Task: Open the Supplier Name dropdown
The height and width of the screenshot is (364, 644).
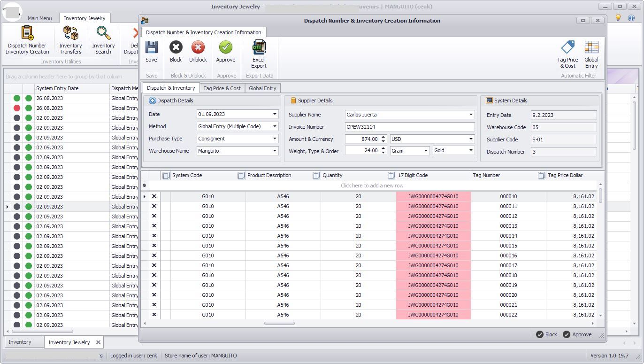Action: (471, 115)
